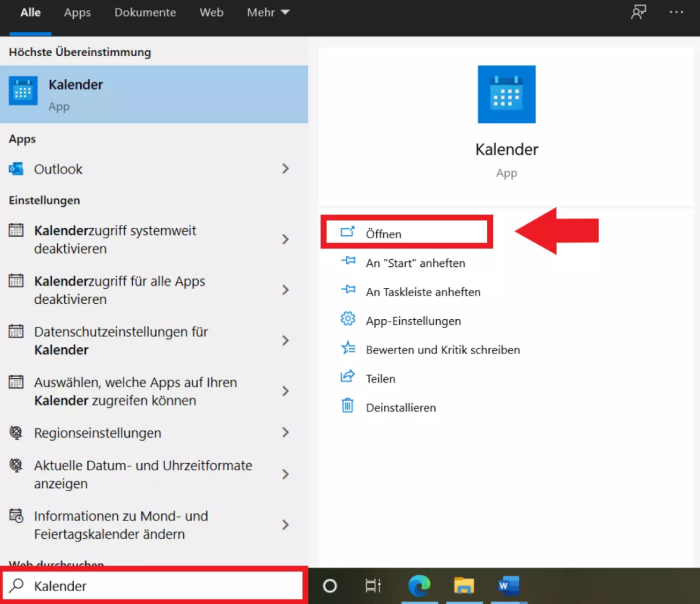Select the Web filter tab
This screenshot has height=604, width=700.
tap(211, 13)
